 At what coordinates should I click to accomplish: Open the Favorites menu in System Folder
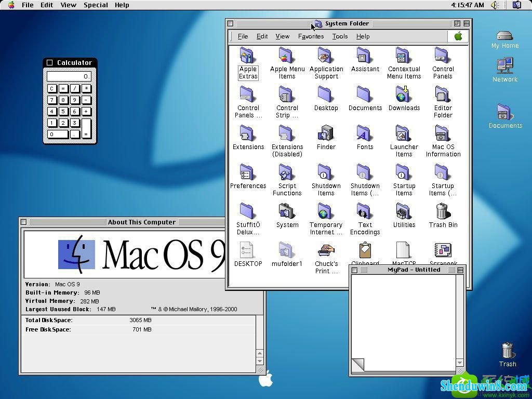311,36
